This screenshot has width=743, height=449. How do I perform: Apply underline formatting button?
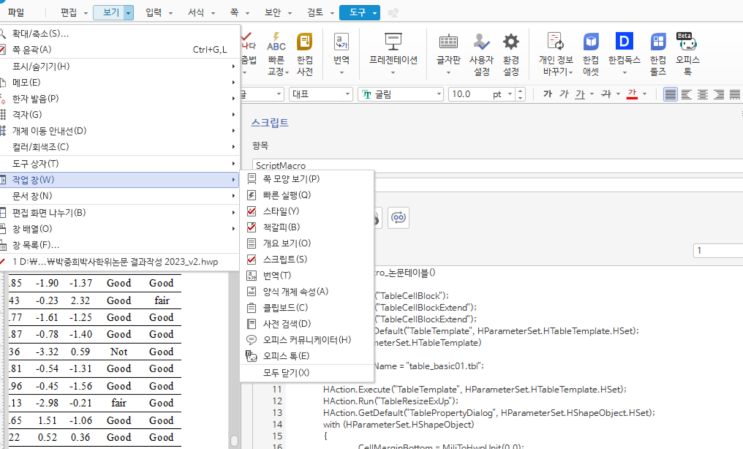point(580,94)
